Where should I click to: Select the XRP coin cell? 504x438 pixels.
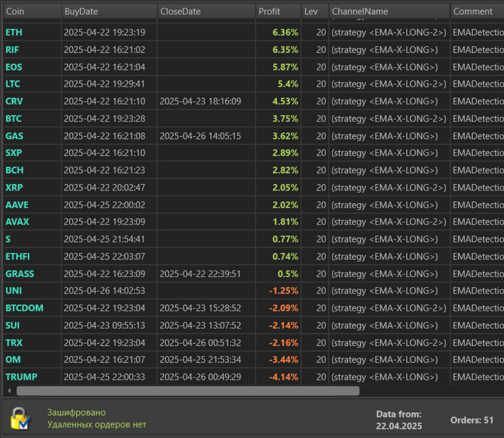(x=32, y=187)
